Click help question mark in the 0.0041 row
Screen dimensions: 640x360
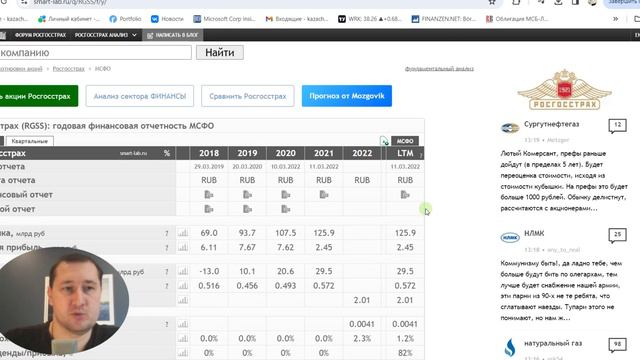pyautogui.click(x=167, y=324)
